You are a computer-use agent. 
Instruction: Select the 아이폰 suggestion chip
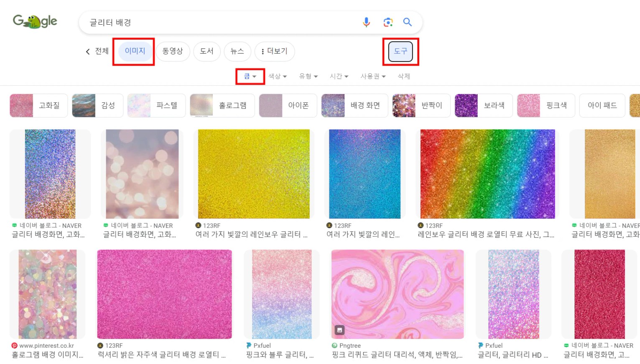click(x=288, y=105)
